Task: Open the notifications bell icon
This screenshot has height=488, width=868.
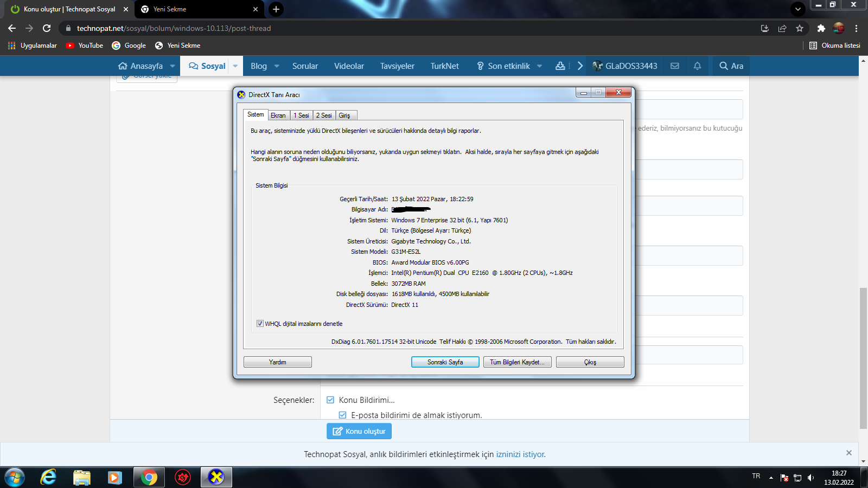Action: click(698, 66)
